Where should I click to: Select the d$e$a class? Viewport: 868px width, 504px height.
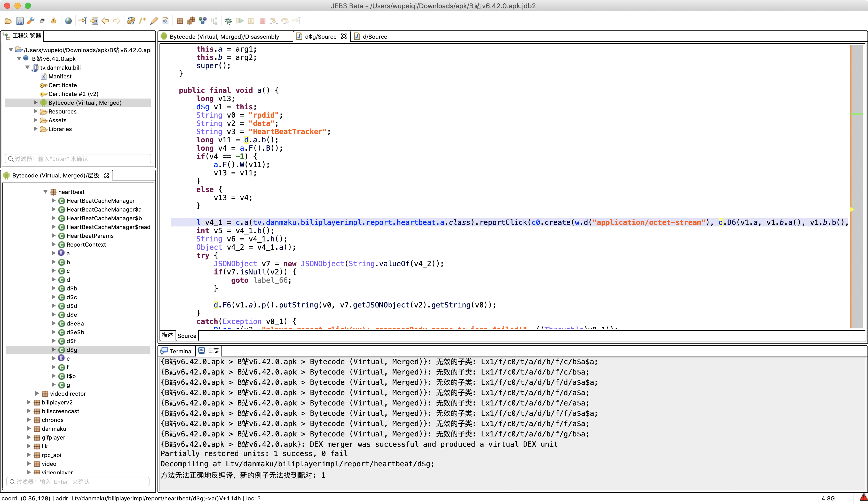point(75,323)
